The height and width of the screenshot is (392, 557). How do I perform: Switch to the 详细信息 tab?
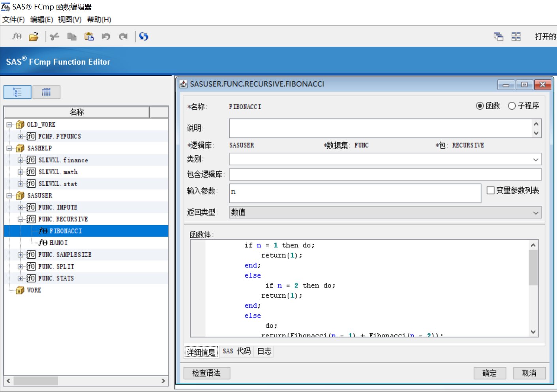click(x=201, y=352)
